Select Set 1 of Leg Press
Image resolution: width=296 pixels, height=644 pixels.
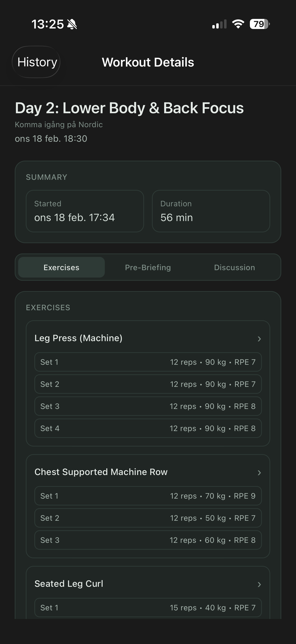[x=148, y=362]
